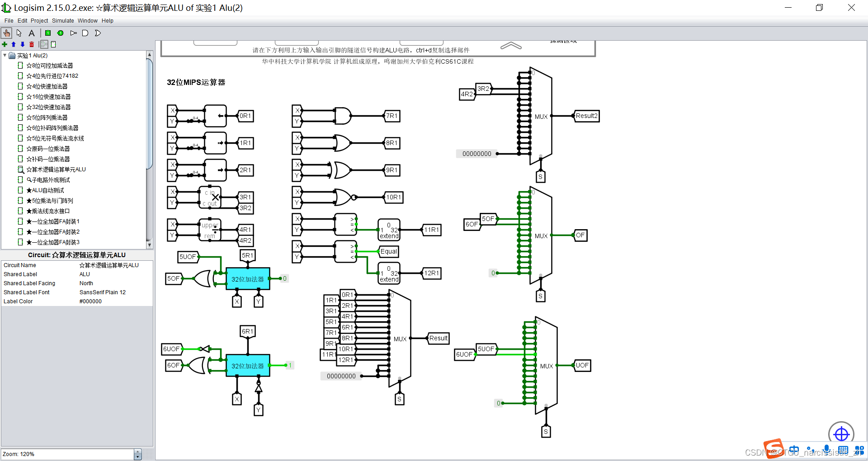Click the UOF output tunnel label
The image size is (868, 461).
[x=582, y=365]
